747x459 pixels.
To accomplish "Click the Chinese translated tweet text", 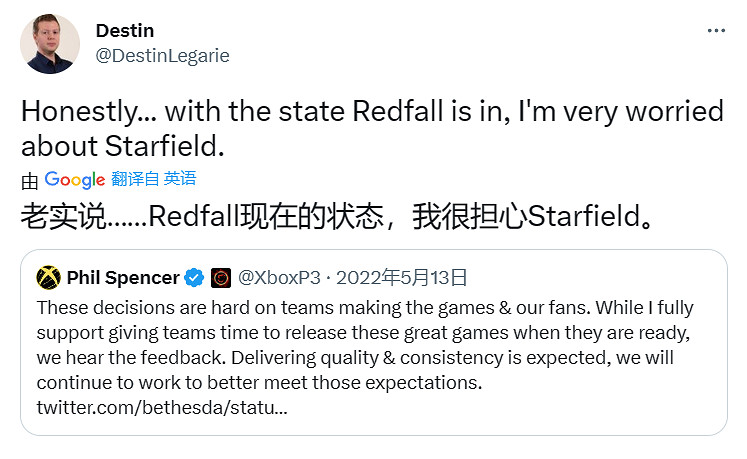I will pos(340,217).
